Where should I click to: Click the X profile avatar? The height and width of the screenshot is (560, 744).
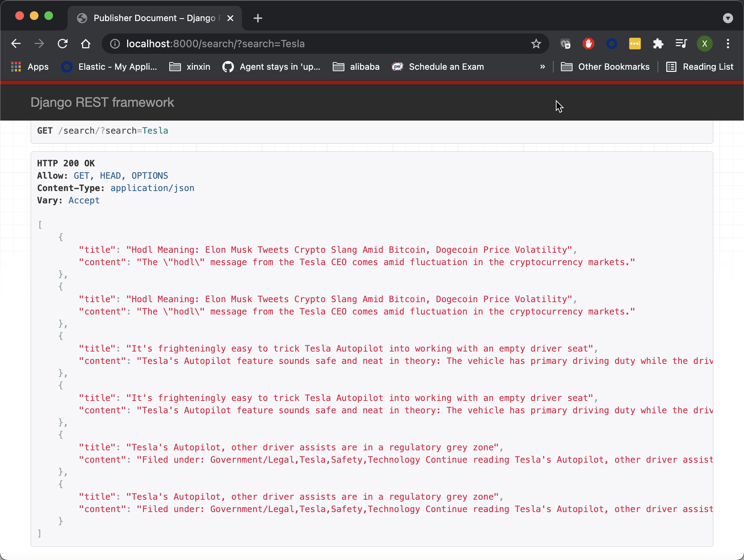(704, 44)
